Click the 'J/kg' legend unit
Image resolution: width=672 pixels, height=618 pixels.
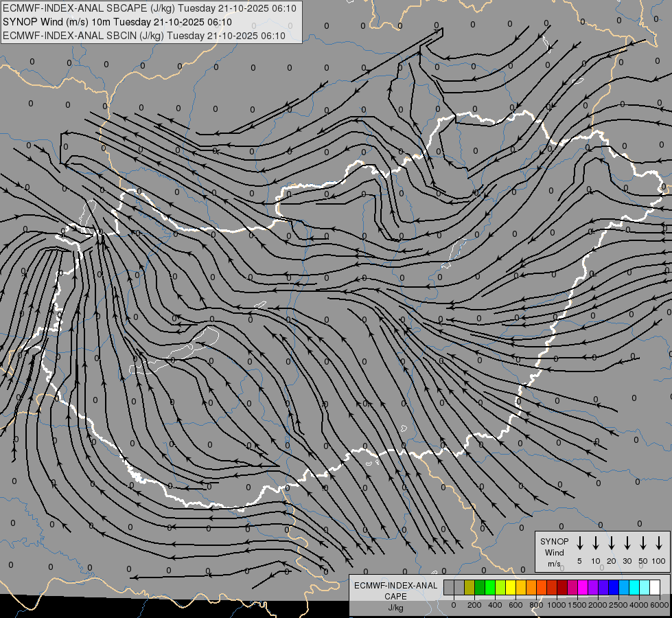tap(395, 608)
